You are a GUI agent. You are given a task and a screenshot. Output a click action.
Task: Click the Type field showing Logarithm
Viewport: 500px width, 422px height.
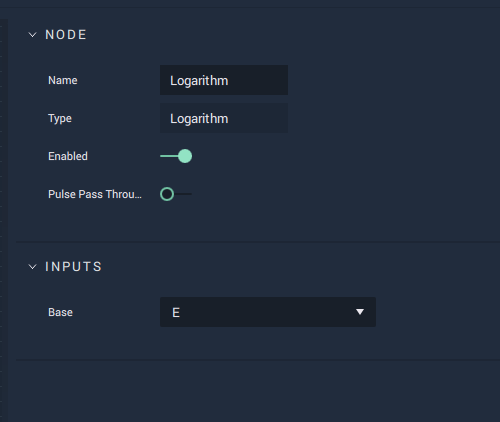[224, 118]
